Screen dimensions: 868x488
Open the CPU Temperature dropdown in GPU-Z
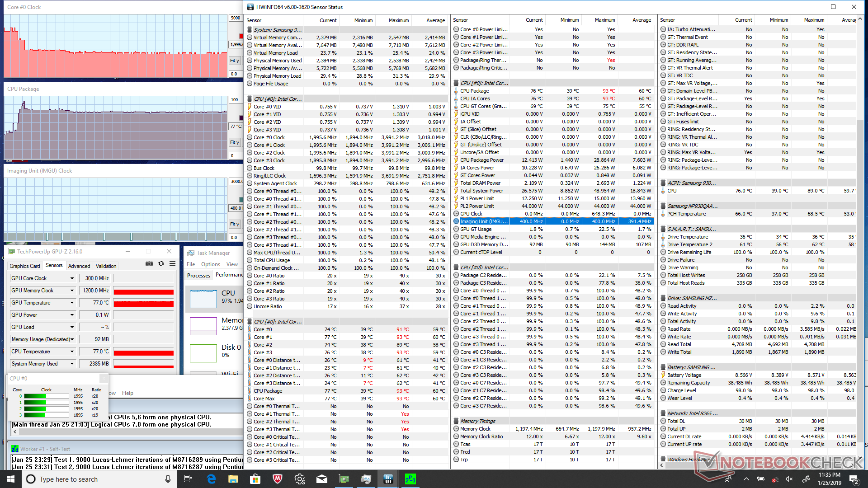[72, 352]
